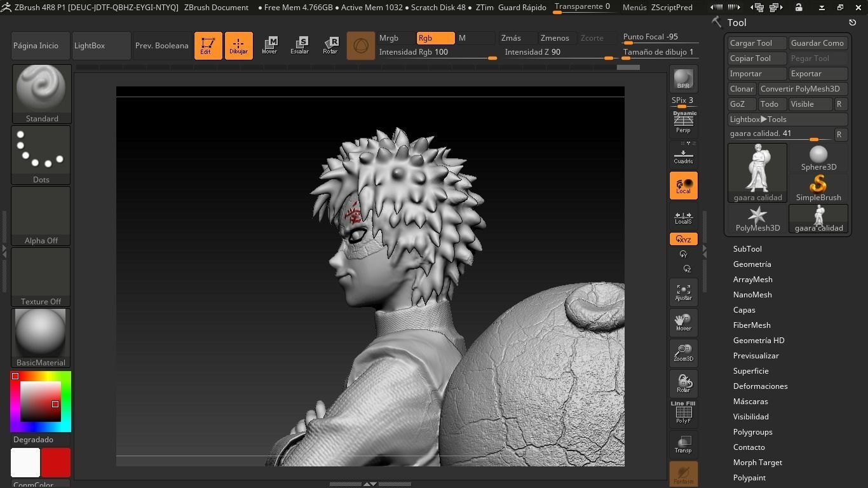Toggle the M material channel button

tap(476, 38)
